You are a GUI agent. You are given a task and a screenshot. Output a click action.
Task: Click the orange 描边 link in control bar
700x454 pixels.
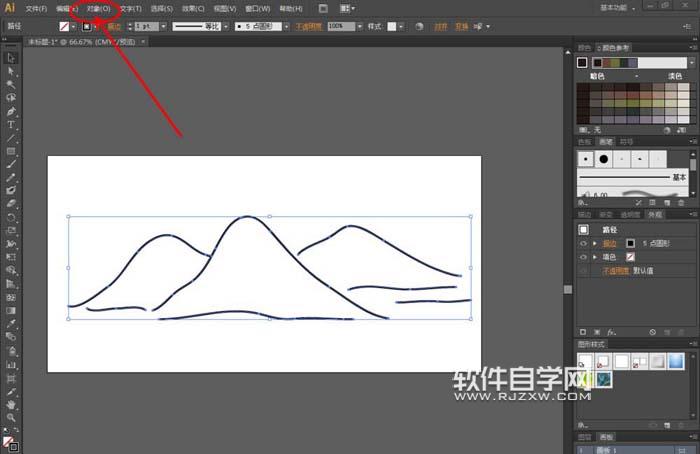pyautogui.click(x=114, y=27)
